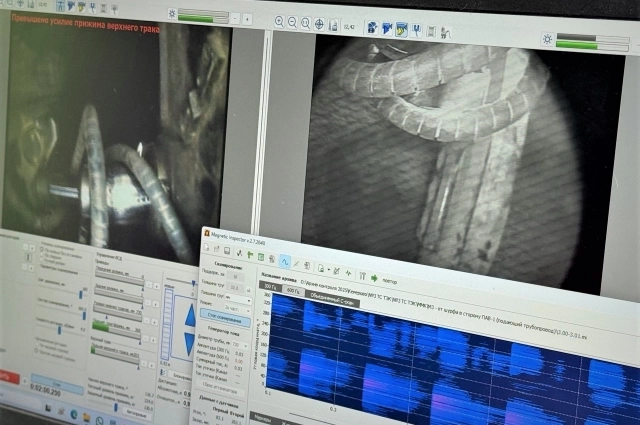640x425 pixels.
Task: Click the brightness sun icon in top toolbar
Action: (173, 14)
